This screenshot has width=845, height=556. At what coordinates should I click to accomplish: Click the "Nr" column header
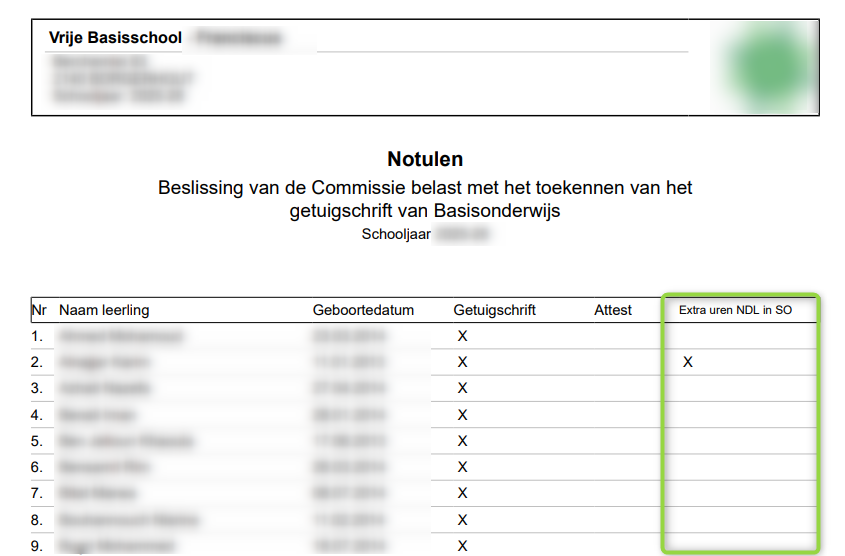(x=39, y=310)
